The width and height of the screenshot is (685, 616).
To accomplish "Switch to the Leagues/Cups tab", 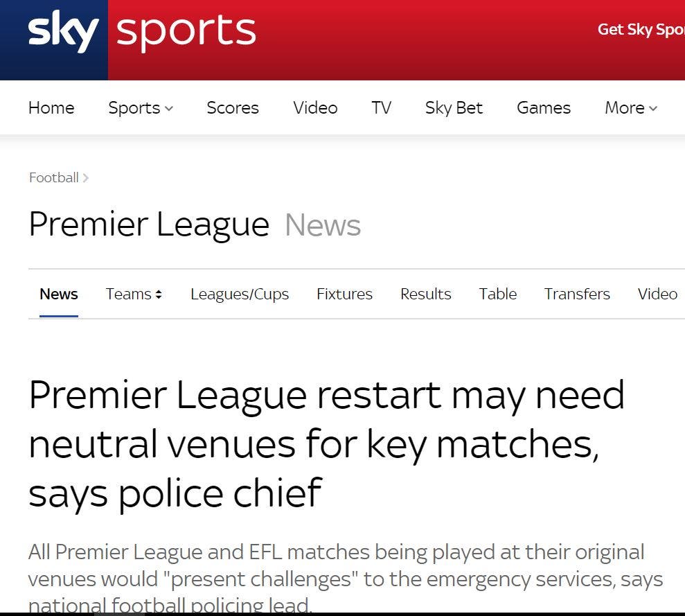I will (x=240, y=294).
